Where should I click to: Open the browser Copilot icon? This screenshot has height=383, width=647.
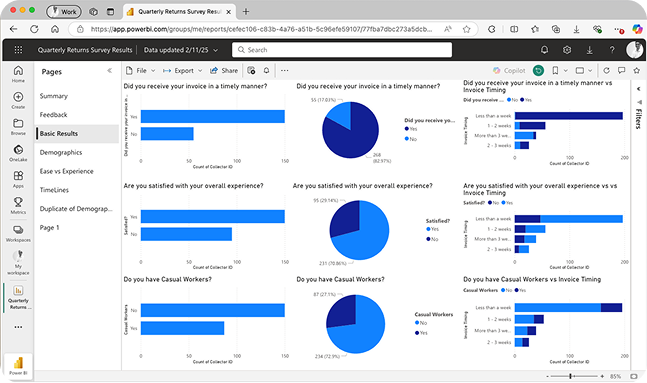(637, 29)
